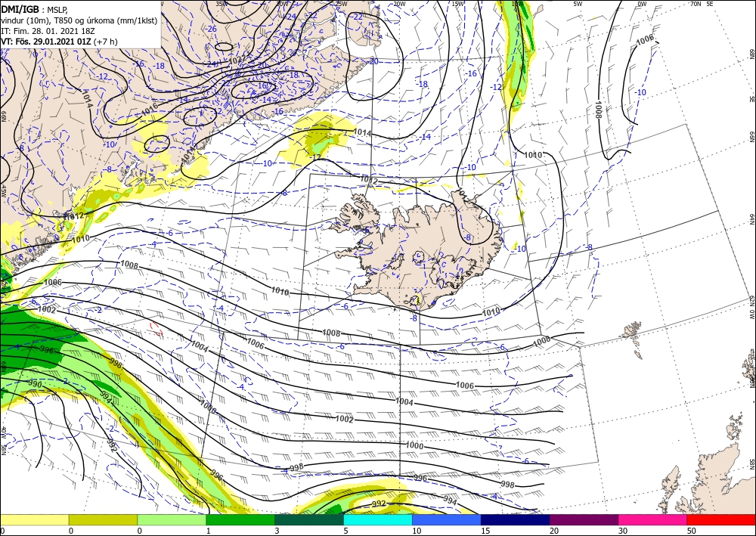
Task: Click legend scale value '3'
Action: tap(277, 531)
